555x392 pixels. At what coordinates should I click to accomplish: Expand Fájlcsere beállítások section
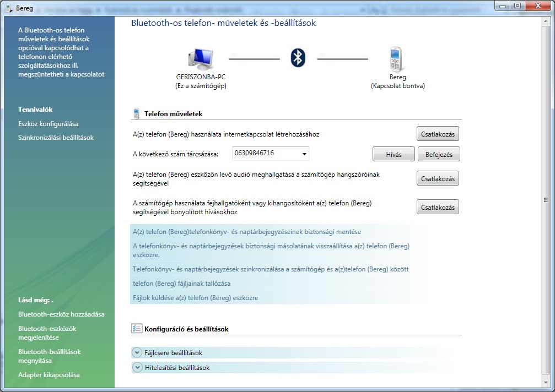click(137, 352)
